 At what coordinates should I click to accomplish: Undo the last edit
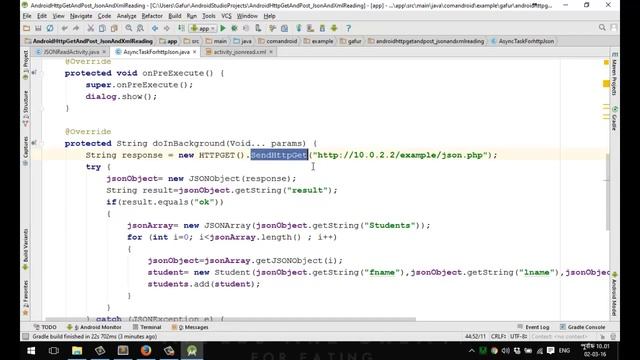(x=64, y=28)
